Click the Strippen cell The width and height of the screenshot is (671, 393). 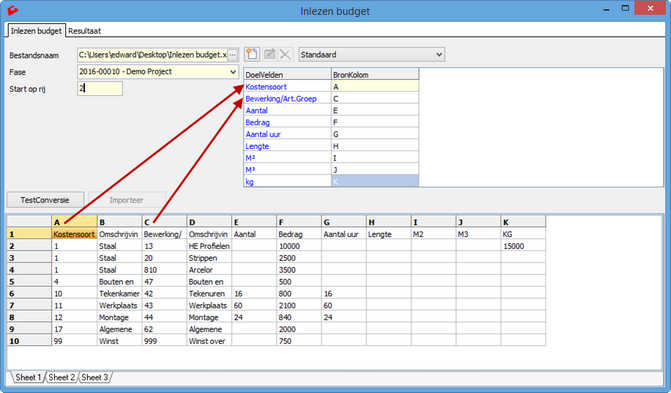pyautogui.click(x=209, y=258)
